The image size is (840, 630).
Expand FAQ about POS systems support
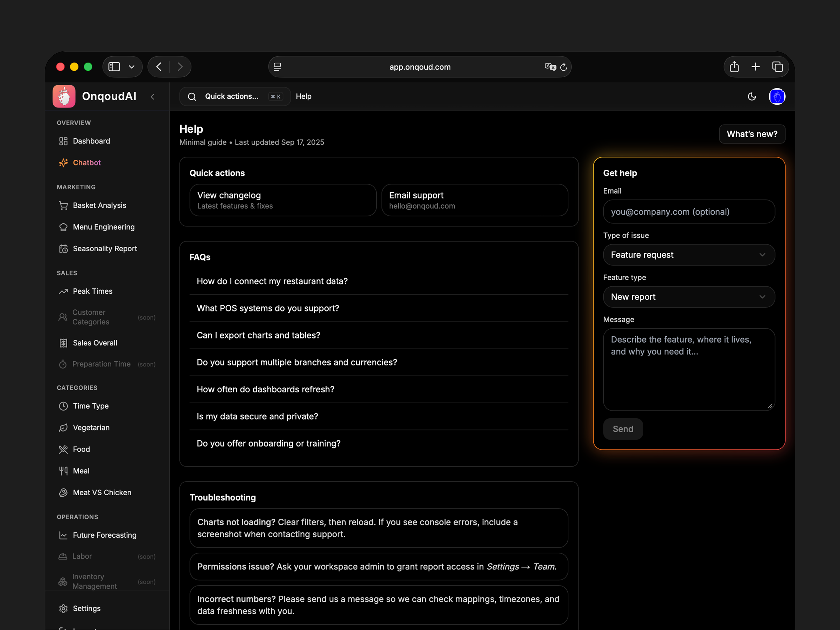coord(268,308)
